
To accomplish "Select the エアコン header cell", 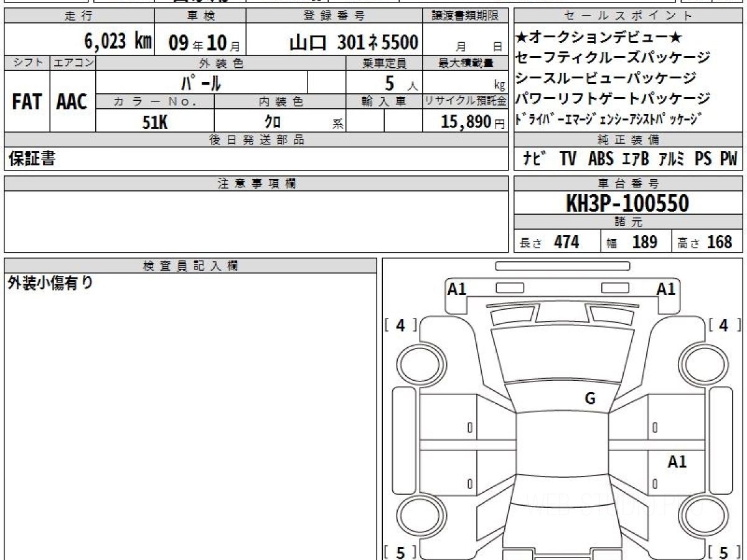I will point(73,63).
